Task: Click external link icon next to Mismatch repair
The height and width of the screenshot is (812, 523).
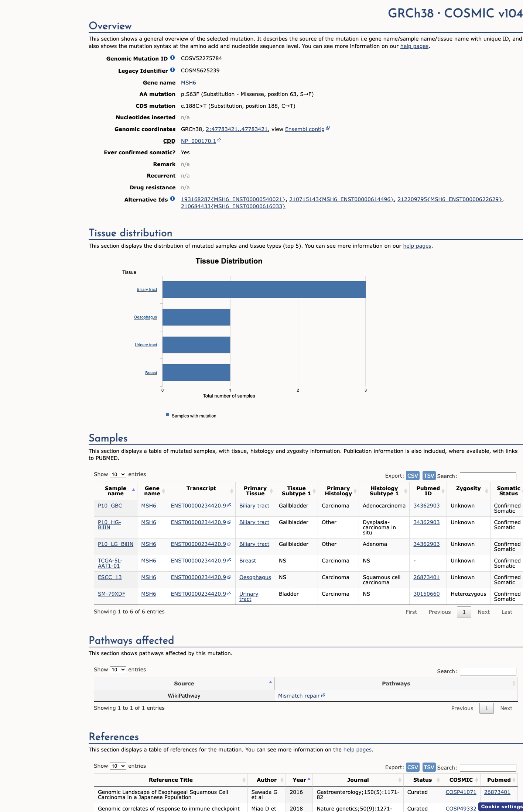Action: click(x=323, y=695)
